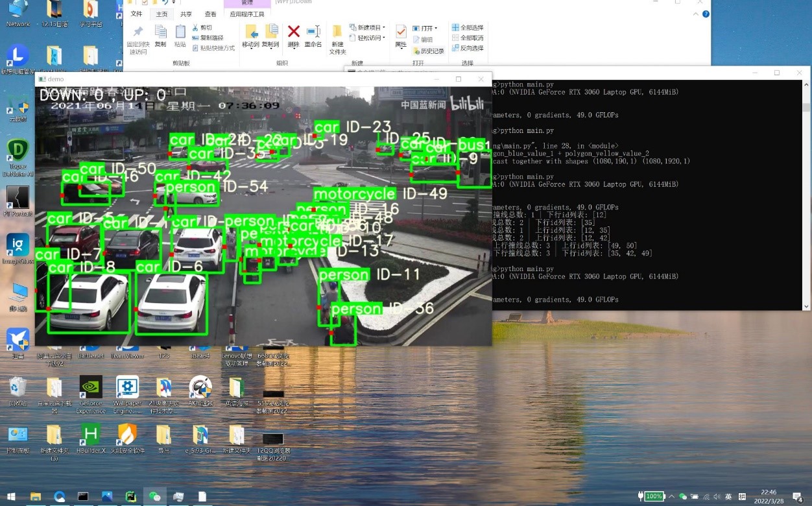812x506 pixels.
Task: Switch to the Share (共享) ribbon tab
Action: (186, 14)
